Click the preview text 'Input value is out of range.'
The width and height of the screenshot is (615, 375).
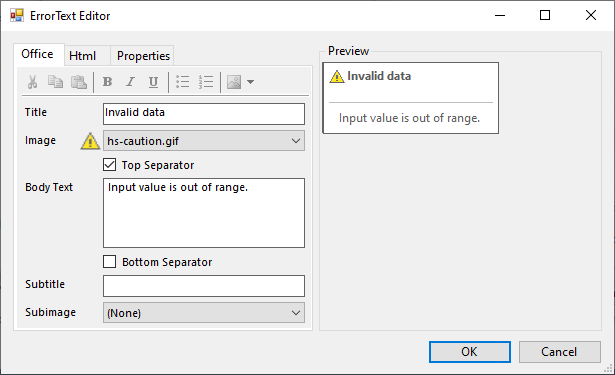(x=409, y=118)
